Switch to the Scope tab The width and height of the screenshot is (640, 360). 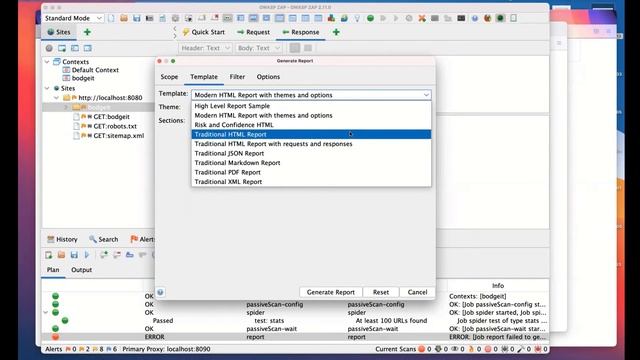click(169, 77)
